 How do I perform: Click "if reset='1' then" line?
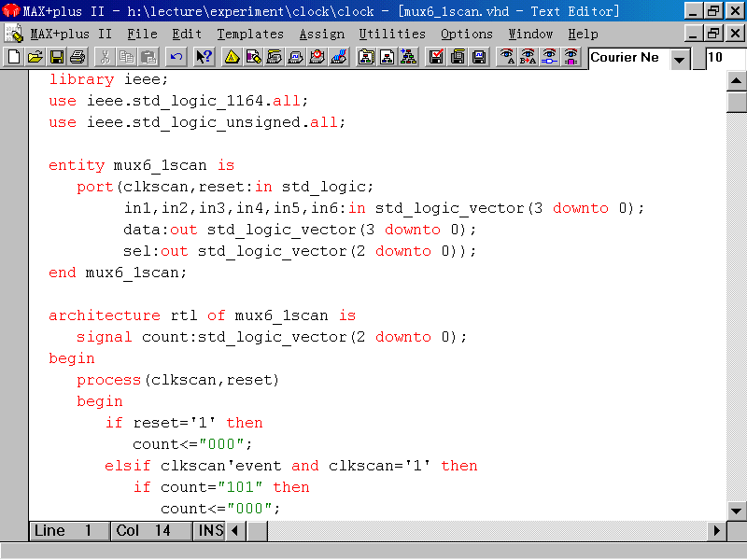click(x=184, y=424)
